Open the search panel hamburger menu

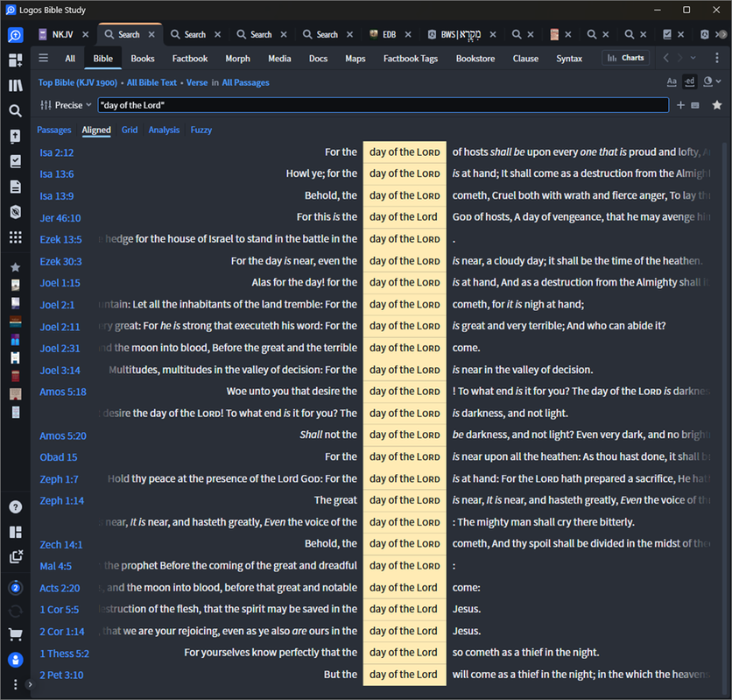pos(44,58)
